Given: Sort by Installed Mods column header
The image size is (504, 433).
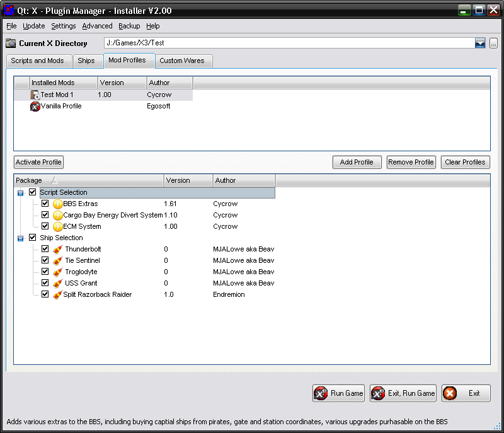Looking at the screenshot, I should 64,83.
